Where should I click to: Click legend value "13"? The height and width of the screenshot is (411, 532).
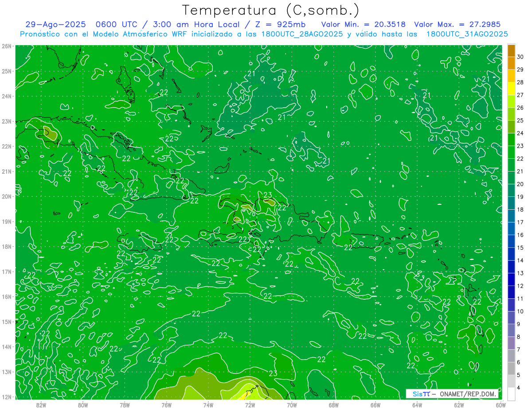click(x=520, y=273)
